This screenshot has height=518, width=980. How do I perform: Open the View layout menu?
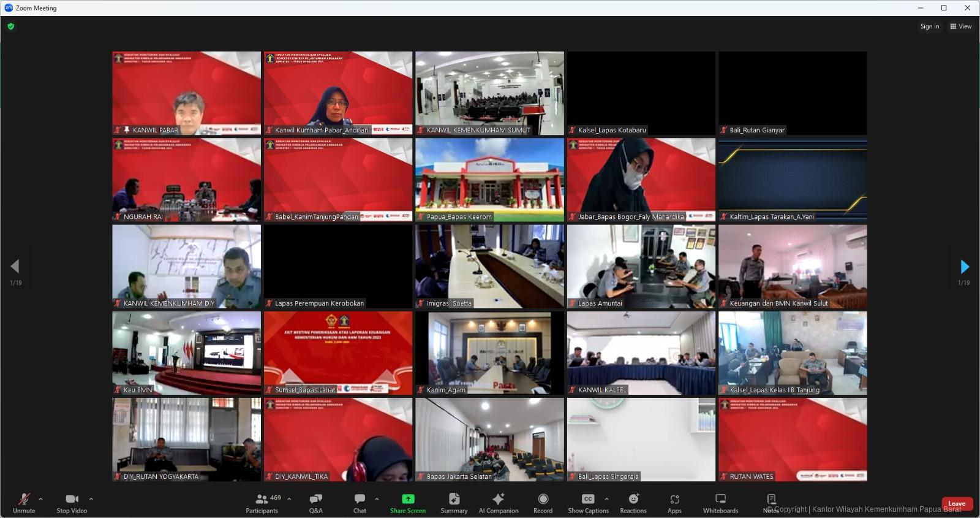pyautogui.click(x=960, y=26)
